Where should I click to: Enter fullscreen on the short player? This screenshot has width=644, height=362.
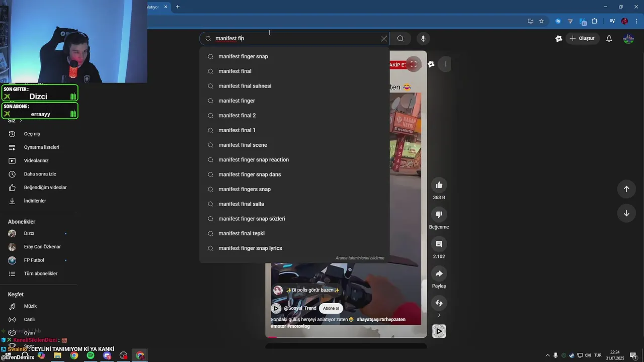(413, 64)
